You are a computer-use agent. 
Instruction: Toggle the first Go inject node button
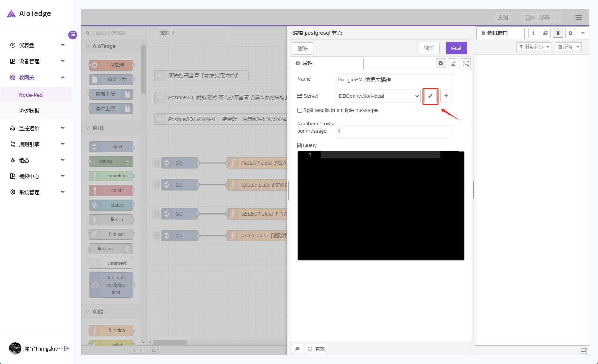tap(157, 163)
